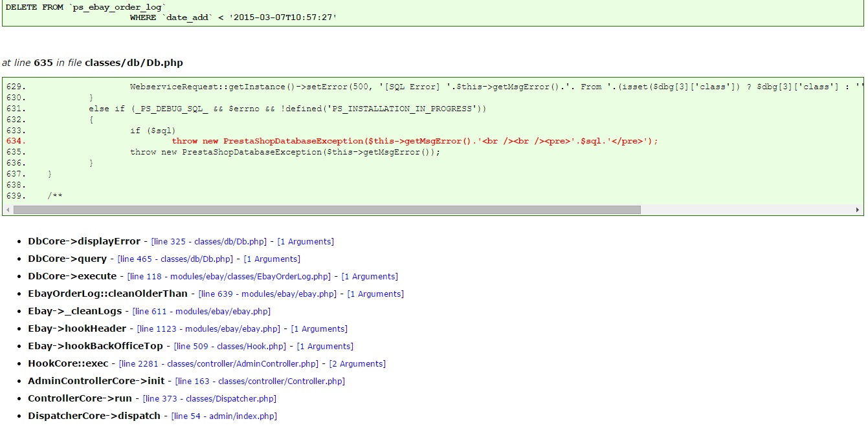Click the right arrow of code scrollbar
Screen dimensions: 868x430
[858, 210]
